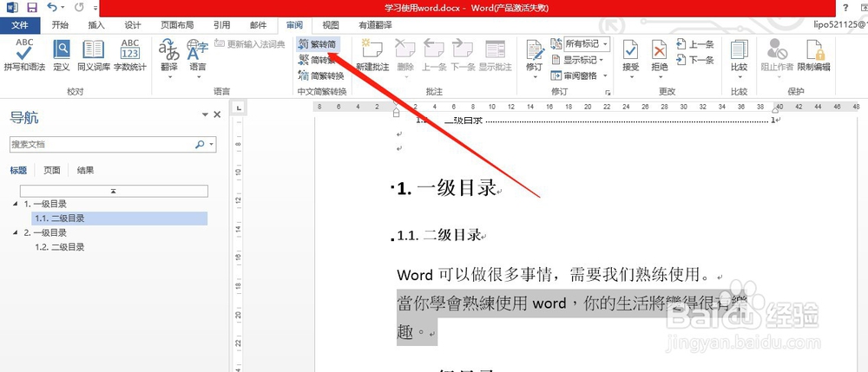The image size is (868, 372).
Task: Switch to the 引用 tab
Action: click(x=221, y=25)
